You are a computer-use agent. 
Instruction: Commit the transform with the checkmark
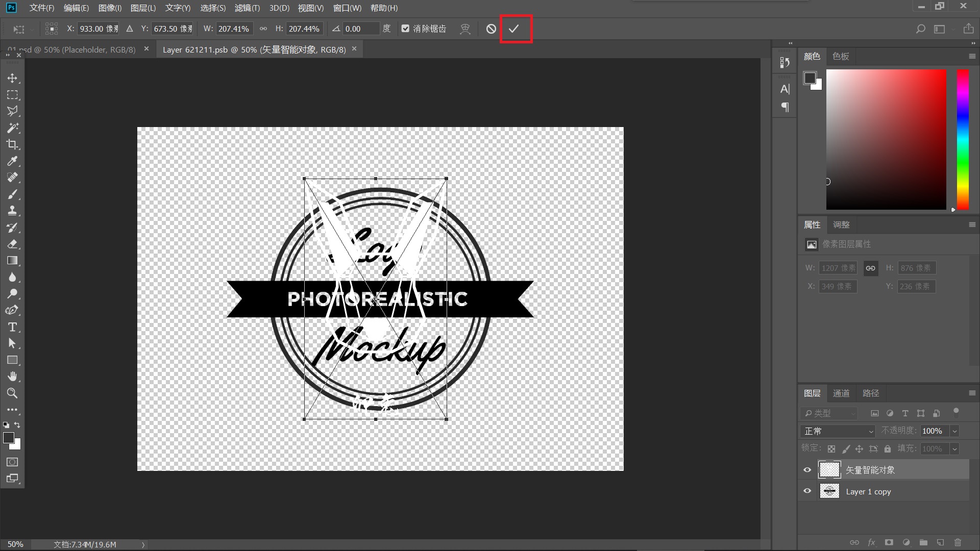pyautogui.click(x=514, y=29)
